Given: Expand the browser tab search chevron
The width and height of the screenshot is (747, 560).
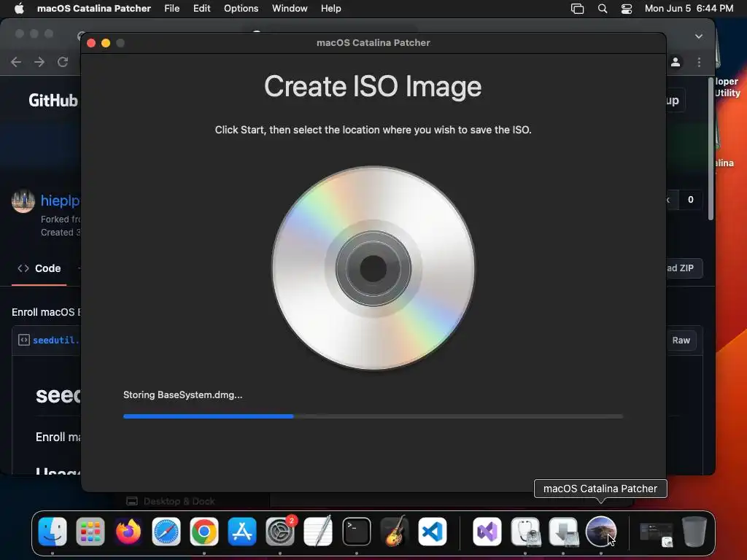Looking at the screenshot, I should click(699, 36).
